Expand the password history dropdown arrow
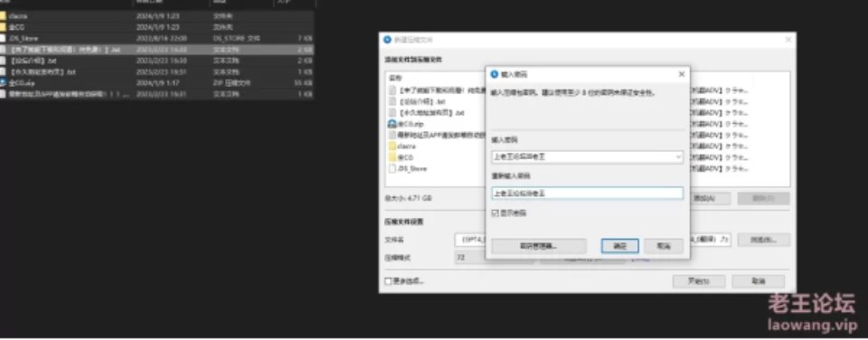 pos(678,157)
